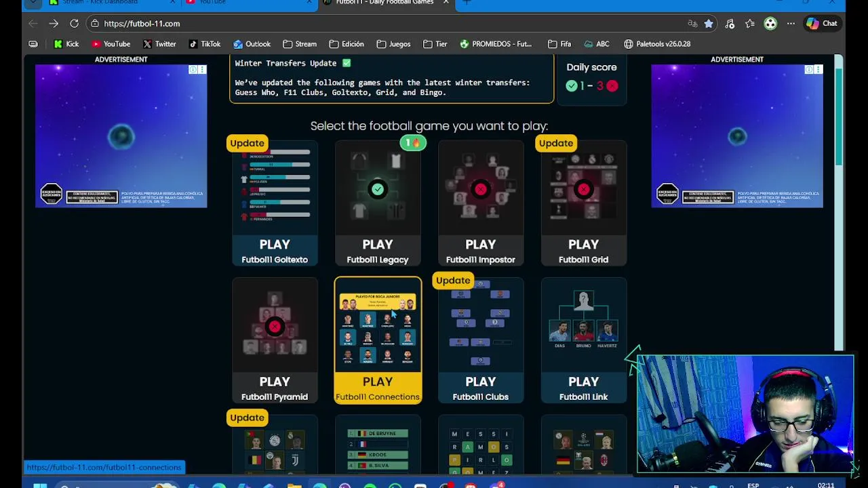Reload the page with the refresh icon
This screenshot has height=488, width=868.
tap(74, 24)
